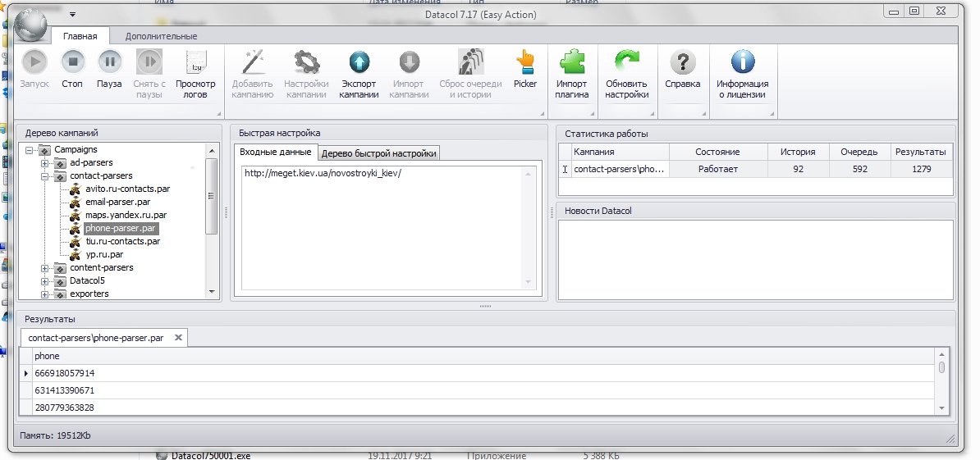
Task: Click Импорт плагина puzzle icon
Action: click(x=572, y=61)
